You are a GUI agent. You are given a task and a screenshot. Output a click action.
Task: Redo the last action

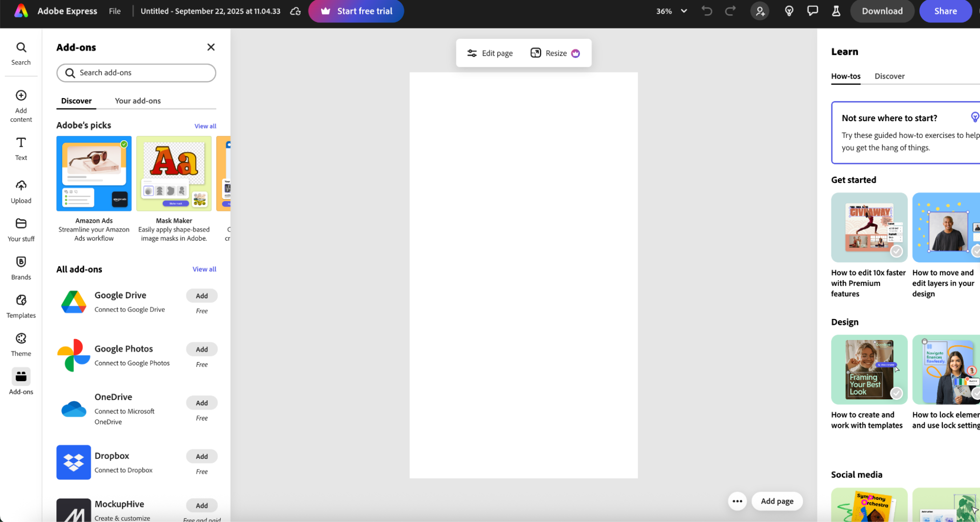pyautogui.click(x=730, y=11)
